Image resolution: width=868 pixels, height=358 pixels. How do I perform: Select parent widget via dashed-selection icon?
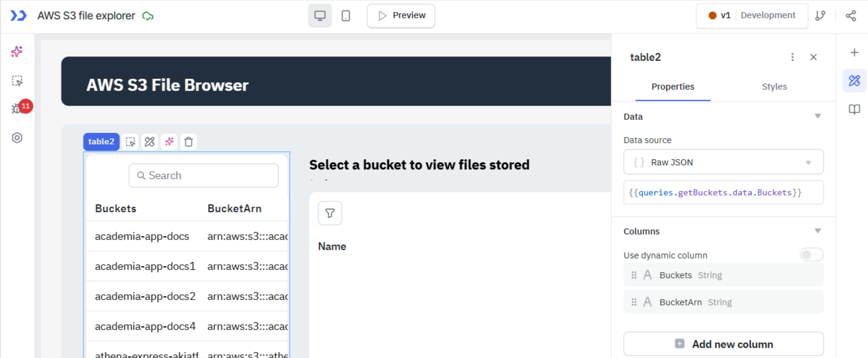pos(131,141)
